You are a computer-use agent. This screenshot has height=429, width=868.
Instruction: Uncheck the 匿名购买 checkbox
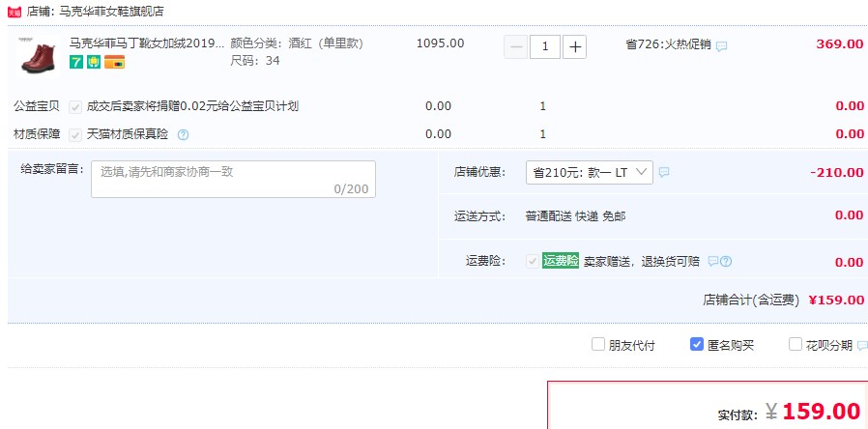pos(696,344)
